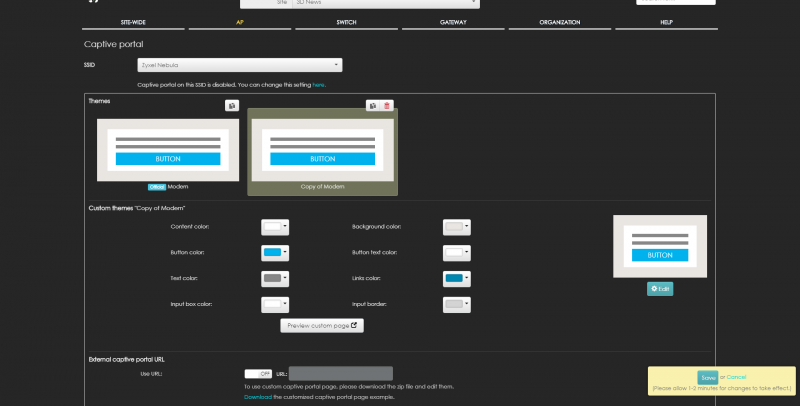Open the ORGANIZATION menu
The image size is (800, 406).
(x=560, y=22)
